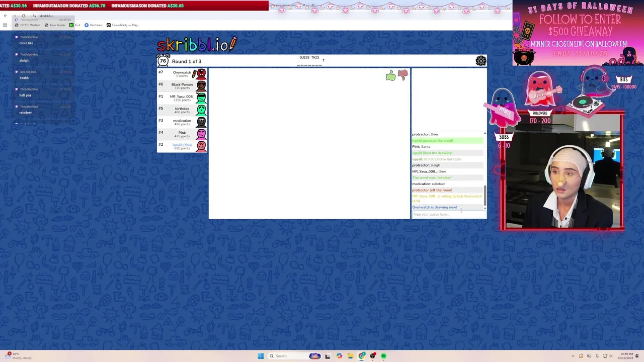The width and height of the screenshot is (644, 362).
Task: Show hidden system tray icons
Action: click(573, 356)
